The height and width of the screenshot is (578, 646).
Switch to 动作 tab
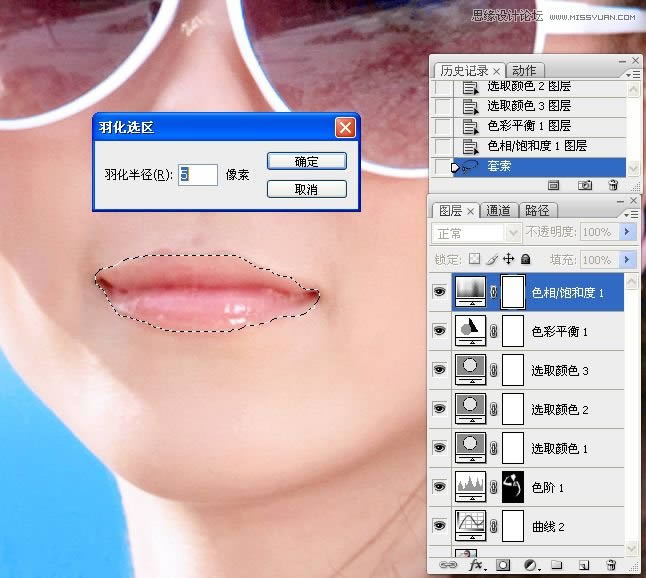(524, 70)
